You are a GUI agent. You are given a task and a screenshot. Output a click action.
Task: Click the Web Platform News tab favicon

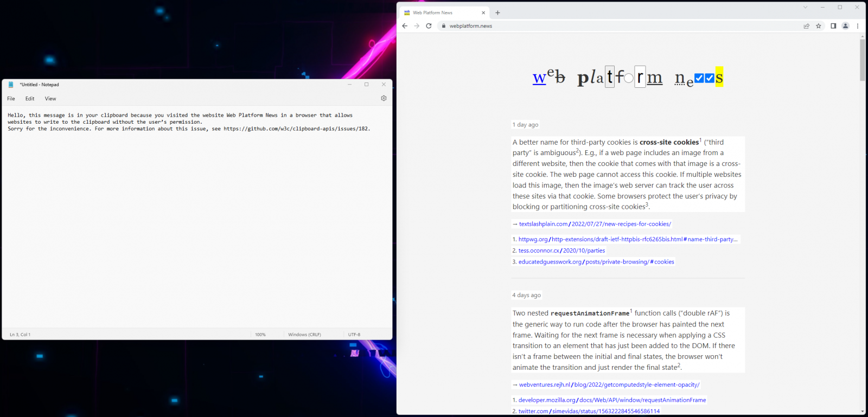tap(407, 12)
